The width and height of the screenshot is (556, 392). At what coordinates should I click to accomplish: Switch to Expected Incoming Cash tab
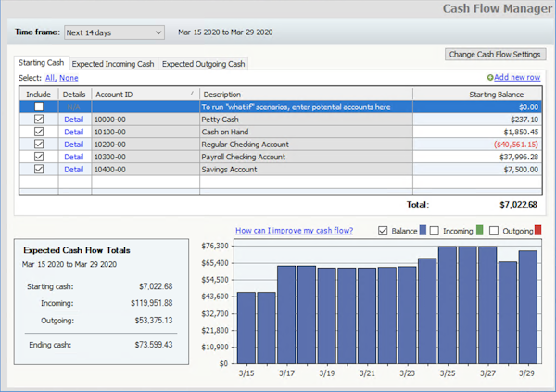(x=113, y=64)
